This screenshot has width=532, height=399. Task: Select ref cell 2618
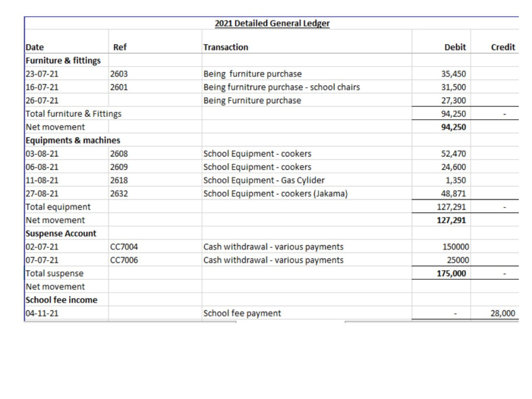(x=119, y=180)
